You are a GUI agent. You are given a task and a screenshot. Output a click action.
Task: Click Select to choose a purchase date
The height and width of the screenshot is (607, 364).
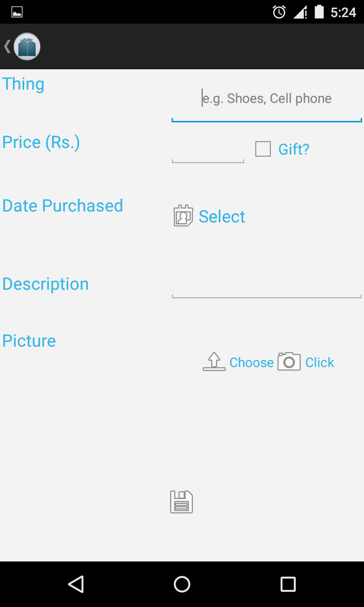click(222, 216)
